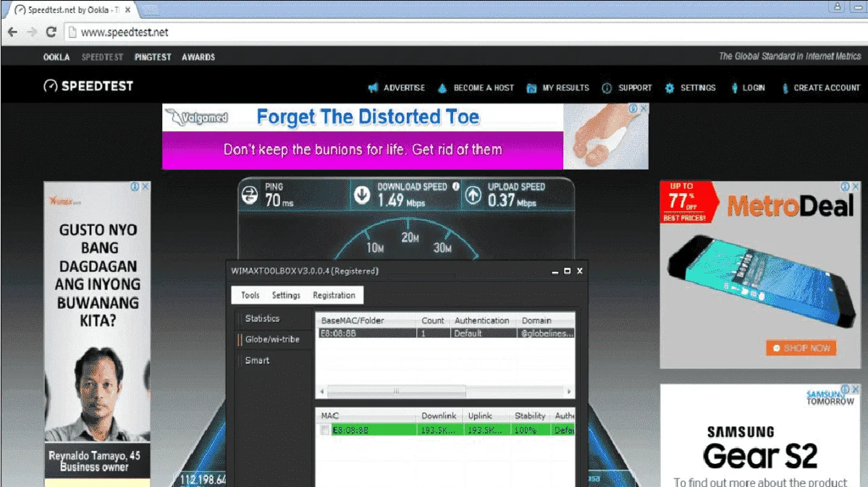Close the Samsung Gear S2 ad
Viewport: 868px width, 487px height.
(x=856, y=389)
